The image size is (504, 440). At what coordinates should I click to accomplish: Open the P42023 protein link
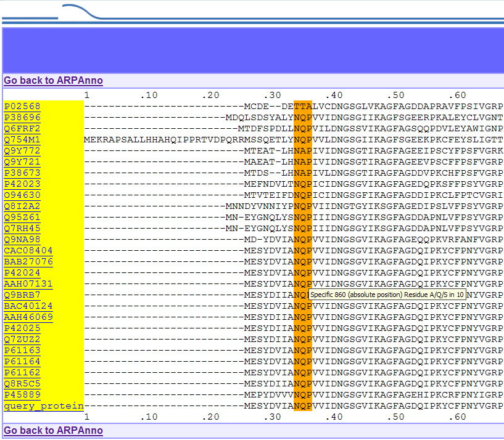tap(22, 184)
